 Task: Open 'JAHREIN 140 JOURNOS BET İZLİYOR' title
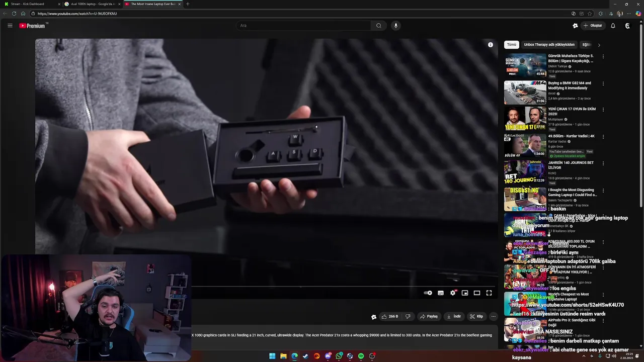[571, 165]
